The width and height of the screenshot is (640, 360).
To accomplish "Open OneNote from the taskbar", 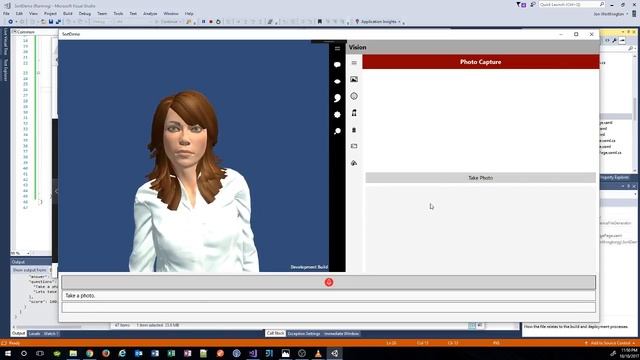I will (x=187, y=353).
